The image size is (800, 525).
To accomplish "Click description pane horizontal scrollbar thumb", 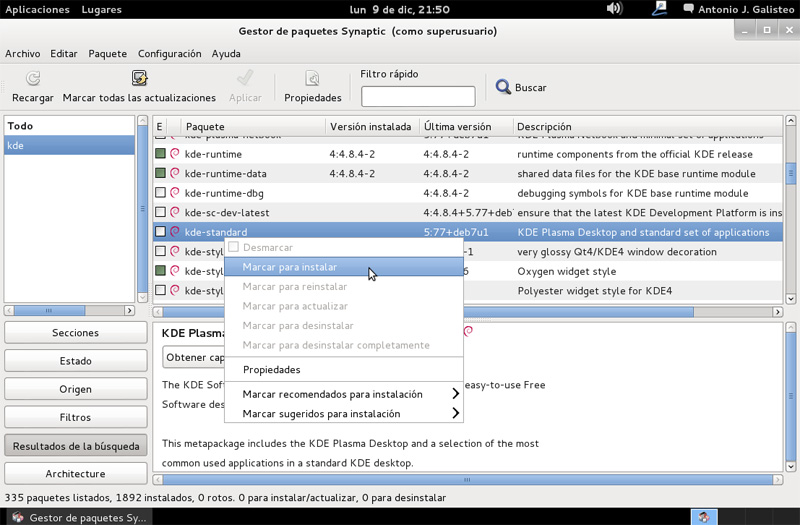I will pos(467,480).
